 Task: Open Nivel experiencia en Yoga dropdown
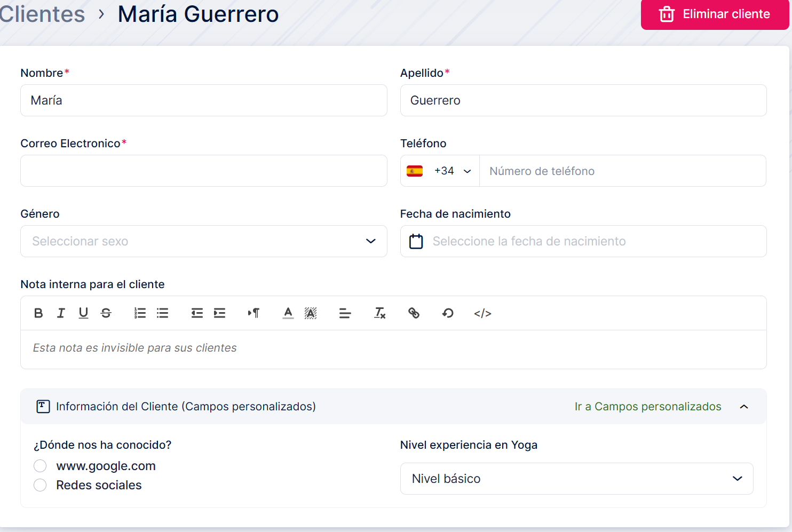point(576,479)
